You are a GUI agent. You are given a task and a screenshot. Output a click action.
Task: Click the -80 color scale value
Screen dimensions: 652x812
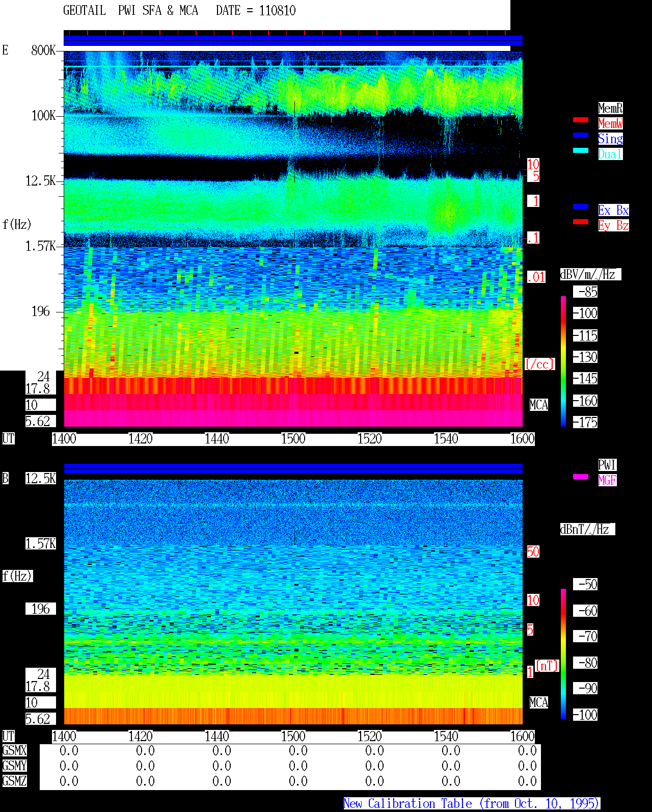[x=585, y=663]
